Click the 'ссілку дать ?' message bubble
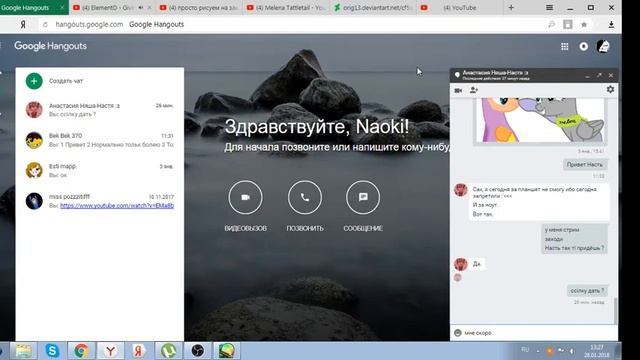 click(587, 291)
